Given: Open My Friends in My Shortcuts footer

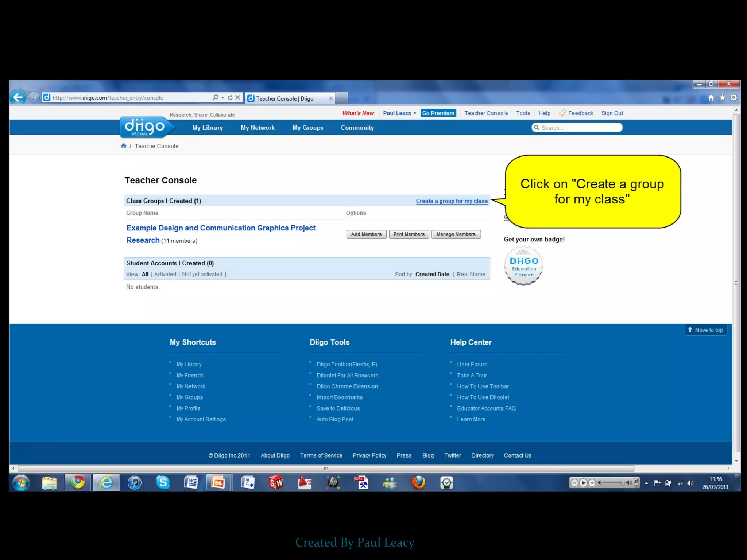Looking at the screenshot, I should click(x=190, y=375).
